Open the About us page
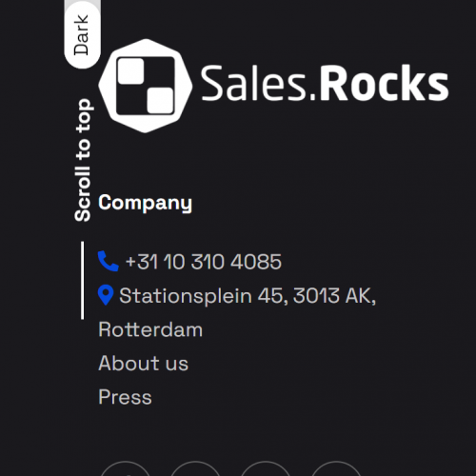 click(x=144, y=363)
